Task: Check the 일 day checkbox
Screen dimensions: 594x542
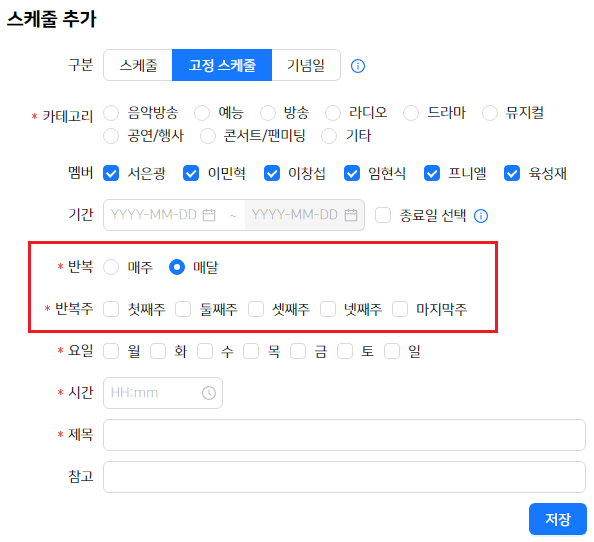Action: tap(392, 351)
